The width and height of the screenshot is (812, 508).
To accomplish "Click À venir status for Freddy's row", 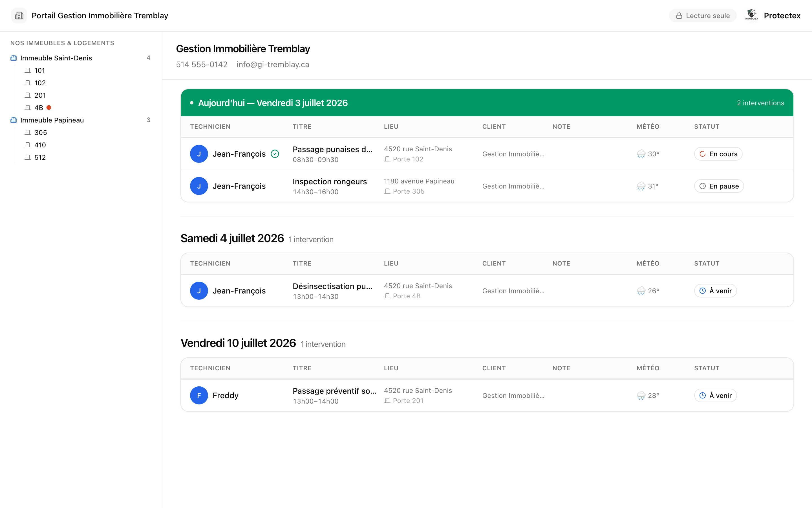I will (715, 395).
